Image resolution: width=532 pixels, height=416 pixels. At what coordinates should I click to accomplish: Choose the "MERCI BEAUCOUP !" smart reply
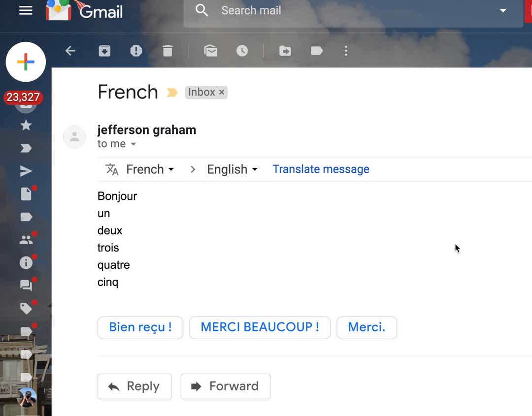[260, 327]
